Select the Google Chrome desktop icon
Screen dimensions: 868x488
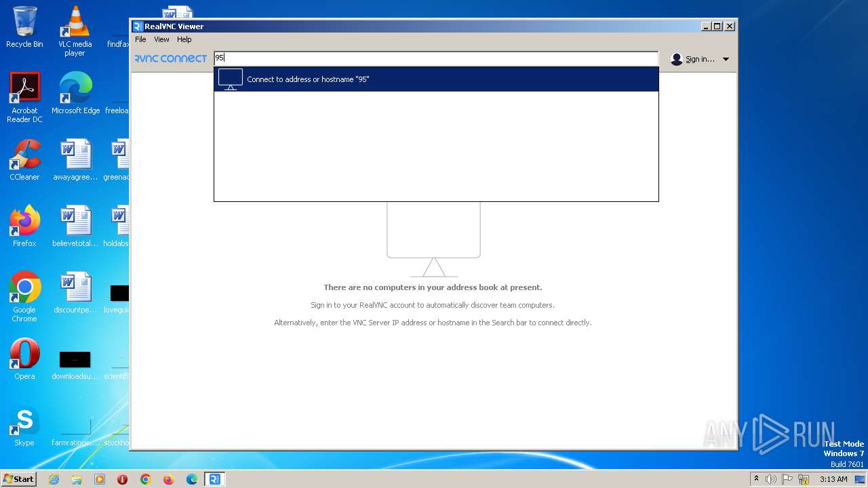click(24, 297)
